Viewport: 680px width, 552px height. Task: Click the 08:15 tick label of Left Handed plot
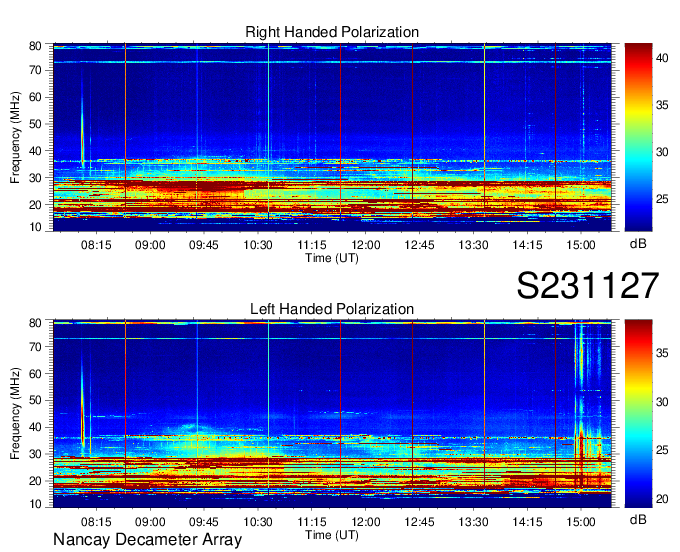click(96, 522)
